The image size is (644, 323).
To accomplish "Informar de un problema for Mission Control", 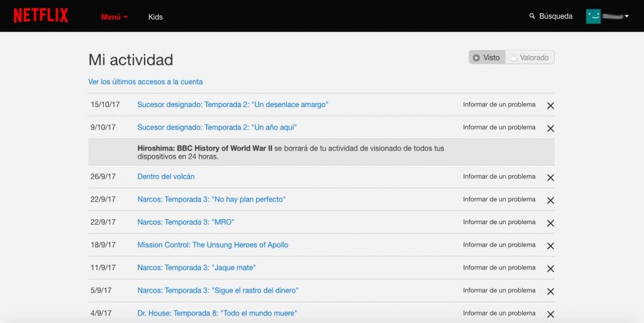I will (x=499, y=245).
